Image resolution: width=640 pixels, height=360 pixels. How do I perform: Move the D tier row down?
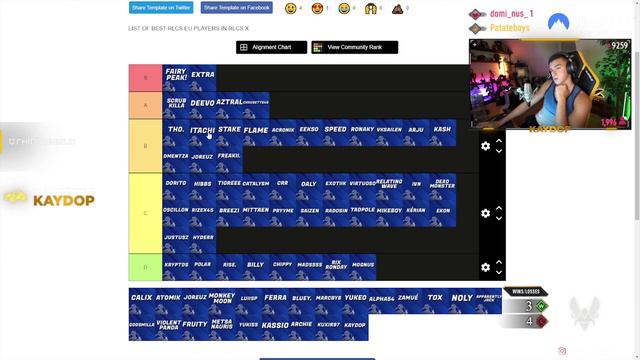pos(499,272)
